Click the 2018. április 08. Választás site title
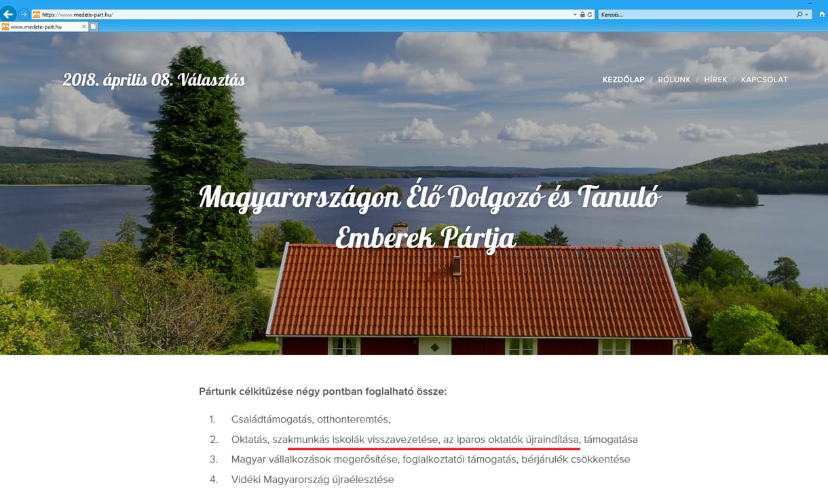Screen dimensions: 828x504 click(x=154, y=80)
